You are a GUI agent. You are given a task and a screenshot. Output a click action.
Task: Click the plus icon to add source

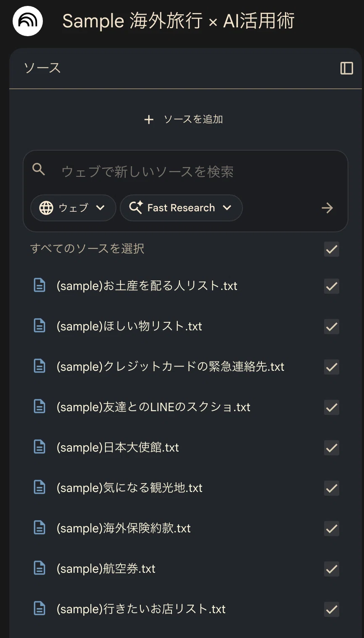pyautogui.click(x=149, y=120)
